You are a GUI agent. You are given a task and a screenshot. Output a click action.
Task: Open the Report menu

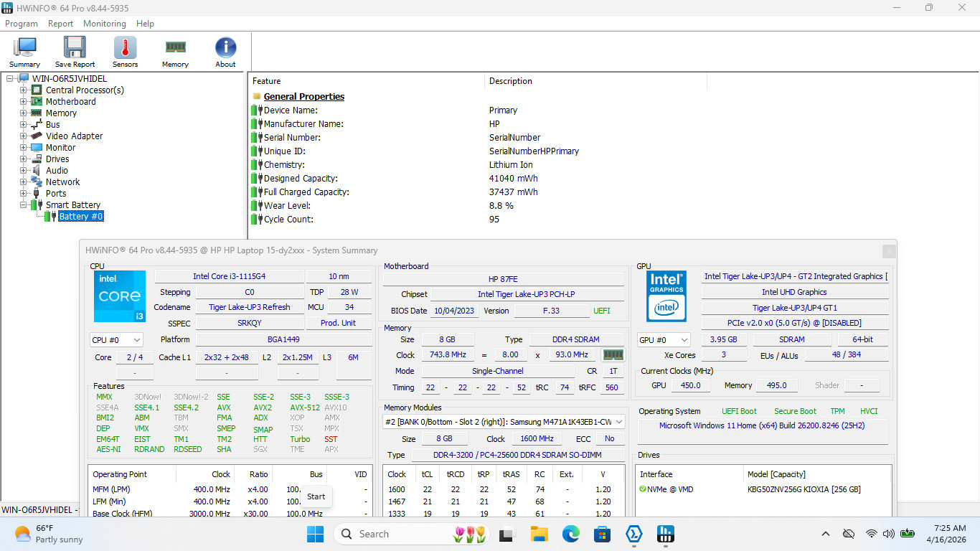pyautogui.click(x=60, y=24)
